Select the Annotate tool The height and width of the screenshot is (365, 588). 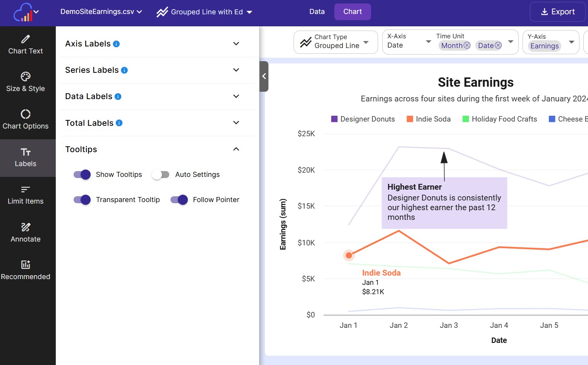tap(25, 232)
